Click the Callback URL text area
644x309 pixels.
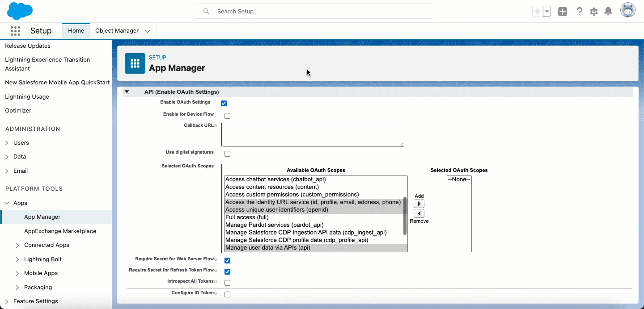point(314,135)
